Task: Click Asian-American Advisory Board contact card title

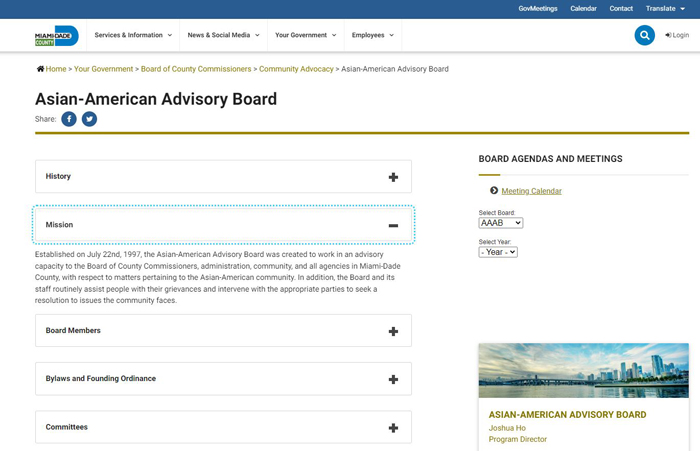Action: tap(567, 415)
